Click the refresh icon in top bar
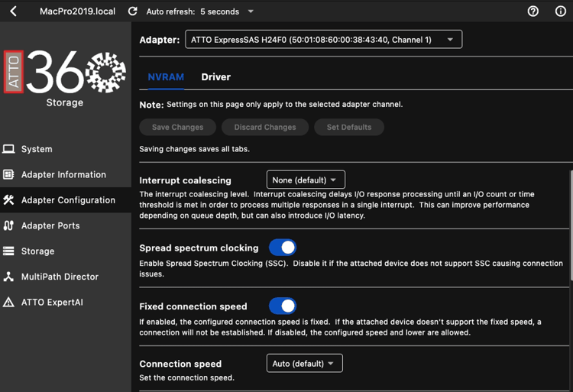Image resolution: width=573 pixels, height=392 pixels. pyautogui.click(x=133, y=11)
